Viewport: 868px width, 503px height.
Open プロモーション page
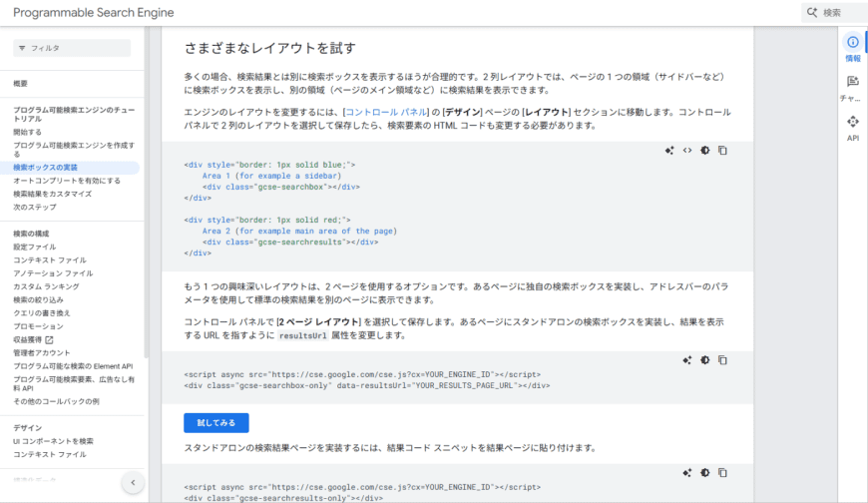point(38,326)
